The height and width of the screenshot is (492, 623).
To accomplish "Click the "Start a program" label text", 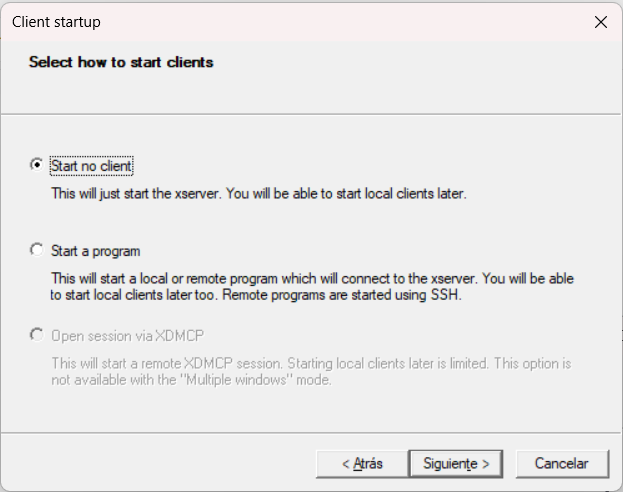I will point(95,251).
